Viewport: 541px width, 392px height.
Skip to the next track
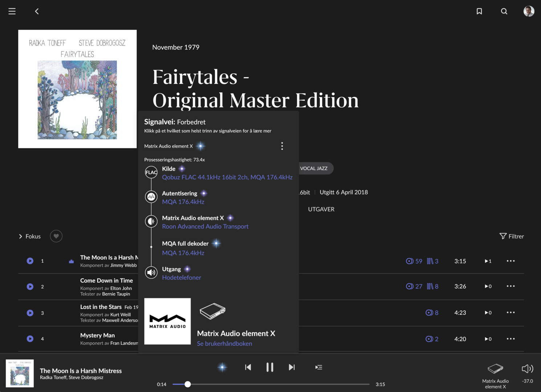coord(292,367)
